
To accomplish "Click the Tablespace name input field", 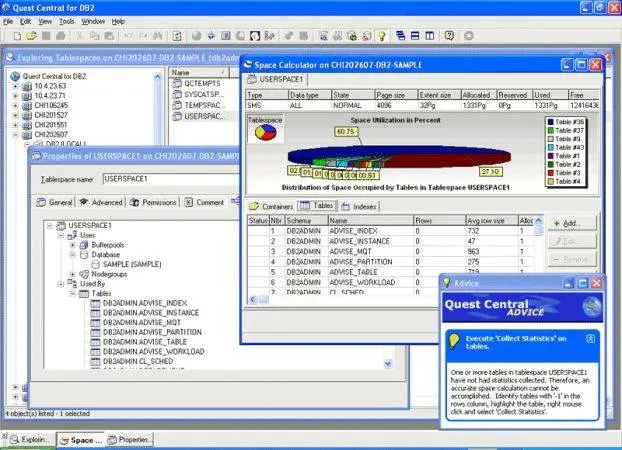I will [171, 179].
